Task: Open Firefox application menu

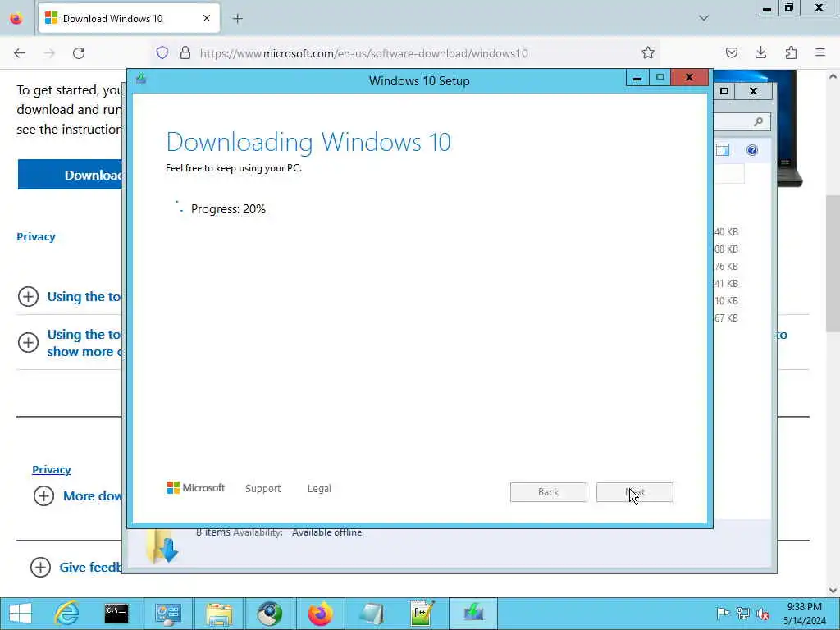Action: (x=820, y=53)
